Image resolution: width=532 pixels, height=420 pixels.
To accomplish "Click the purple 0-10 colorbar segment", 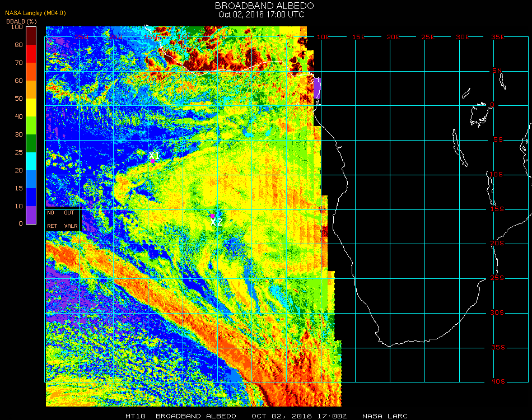I will pos(31,214).
